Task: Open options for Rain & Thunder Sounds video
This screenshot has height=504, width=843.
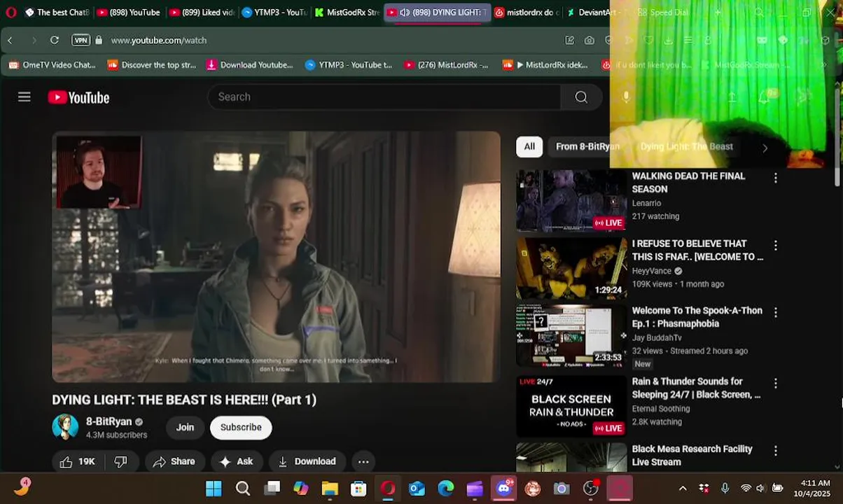Action: [775, 384]
